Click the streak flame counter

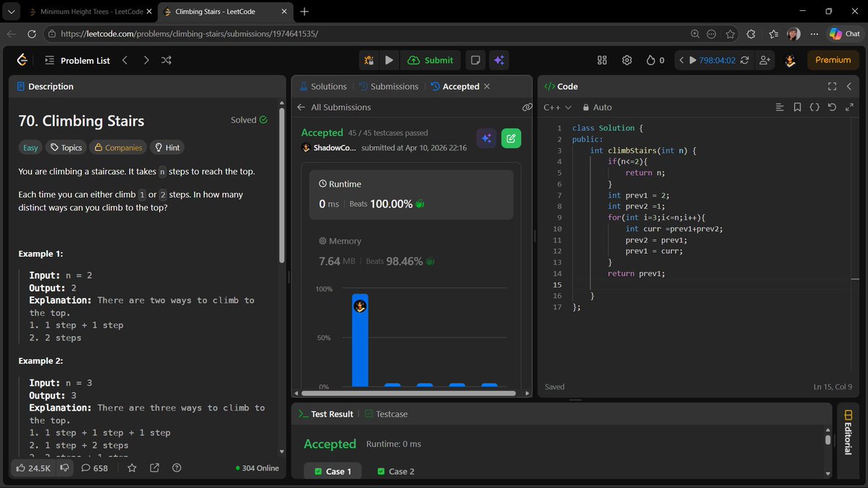click(x=655, y=60)
